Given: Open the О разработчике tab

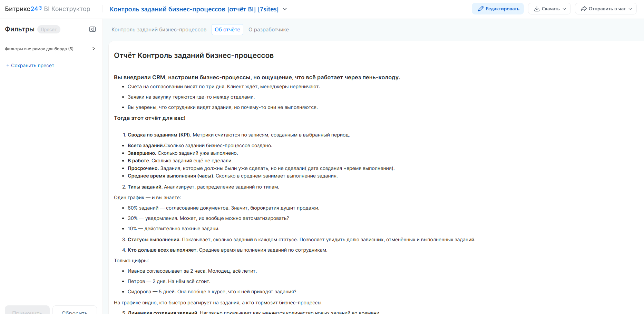Looking at the screenshot, I should click(x=269, y=30).
